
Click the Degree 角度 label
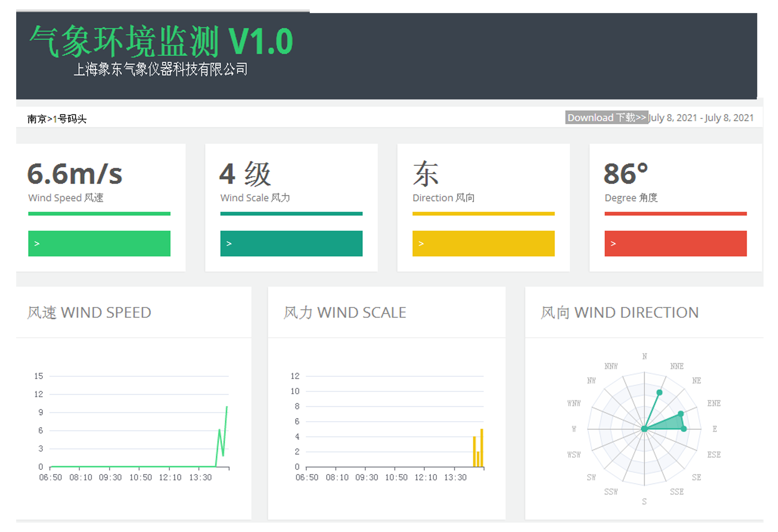[631, 198]
